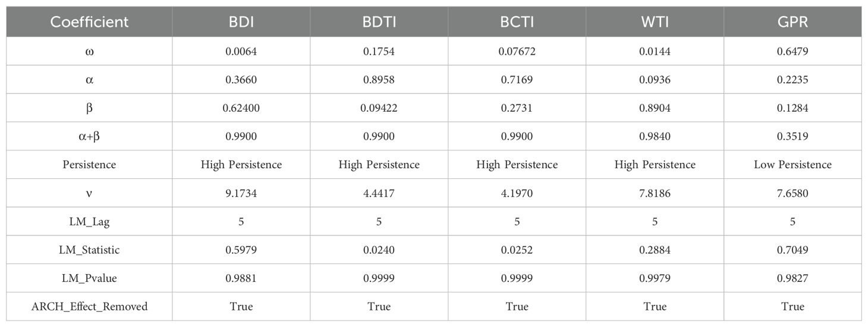This screenshot has width=868, height=327.
Task: Click the GPR ν value 7.6580
Action: tap(792, 193)
